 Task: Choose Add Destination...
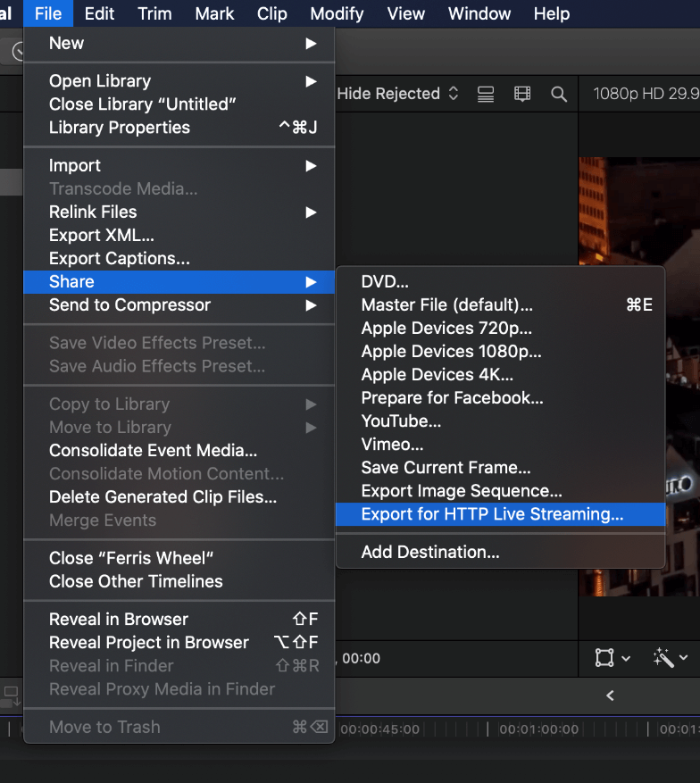pos(500,552)
